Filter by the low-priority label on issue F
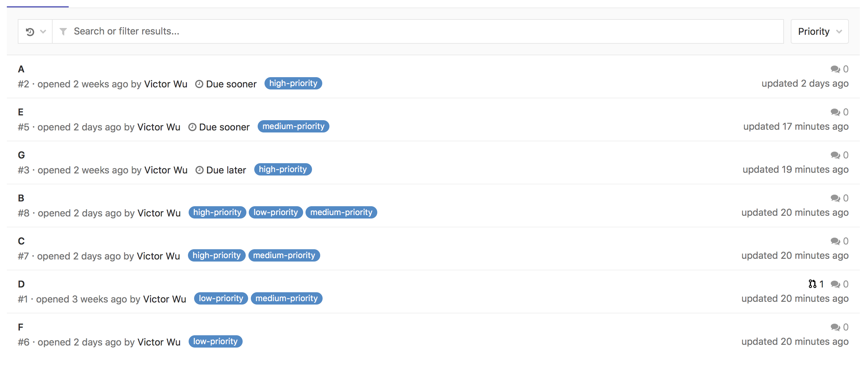 pyautogui.click(x=215, y=341)
